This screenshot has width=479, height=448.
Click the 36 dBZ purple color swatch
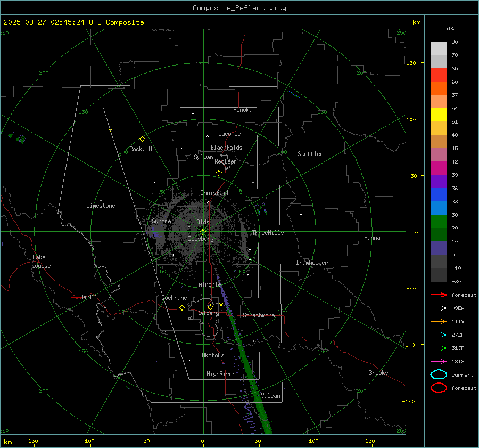coord(439,181)
